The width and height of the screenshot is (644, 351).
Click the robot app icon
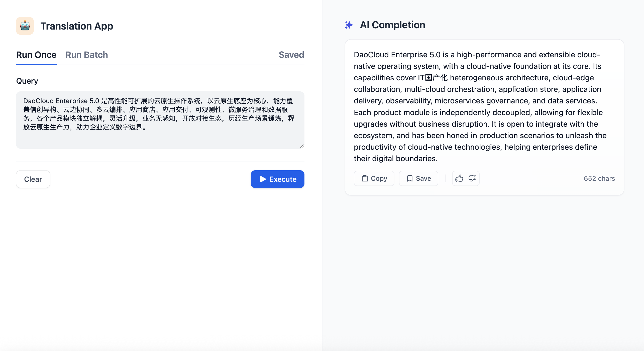click(25, 26)
